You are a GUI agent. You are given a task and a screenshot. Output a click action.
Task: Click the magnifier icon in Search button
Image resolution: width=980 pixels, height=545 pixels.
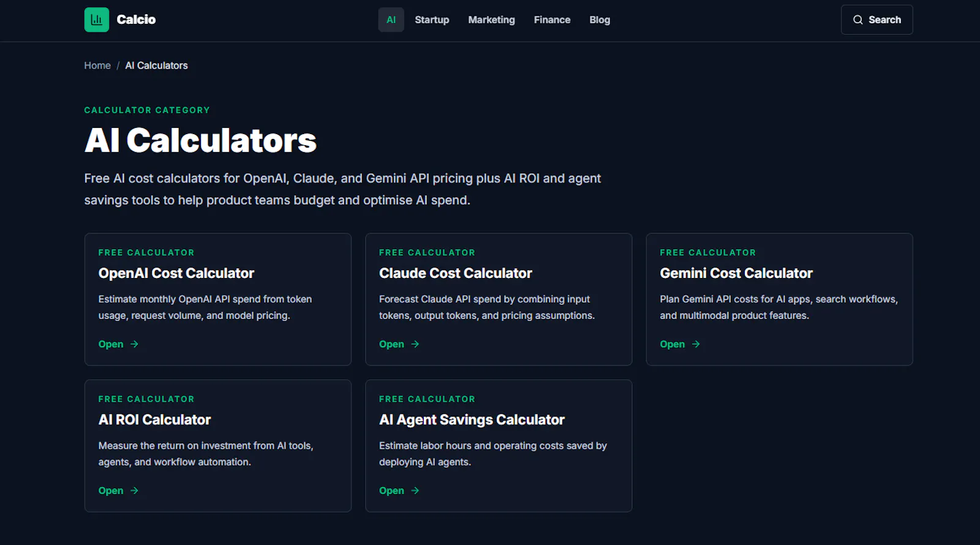(x=858, y=20)
